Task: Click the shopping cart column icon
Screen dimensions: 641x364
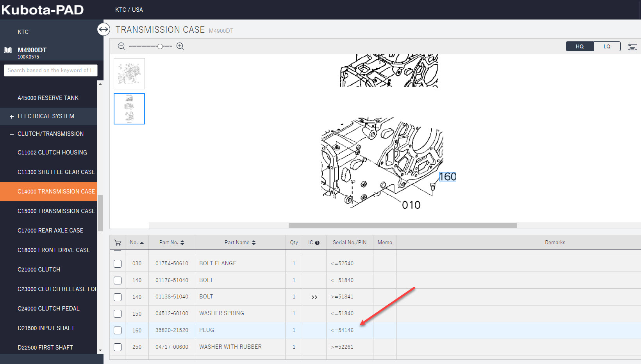Action: (118, 242)
